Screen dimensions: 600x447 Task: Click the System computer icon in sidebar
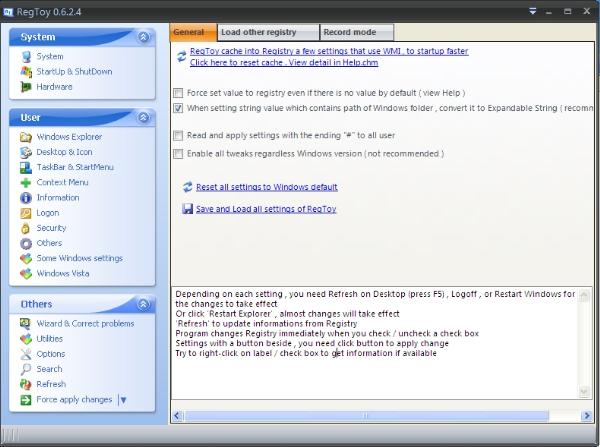click(x=26, y=57)
